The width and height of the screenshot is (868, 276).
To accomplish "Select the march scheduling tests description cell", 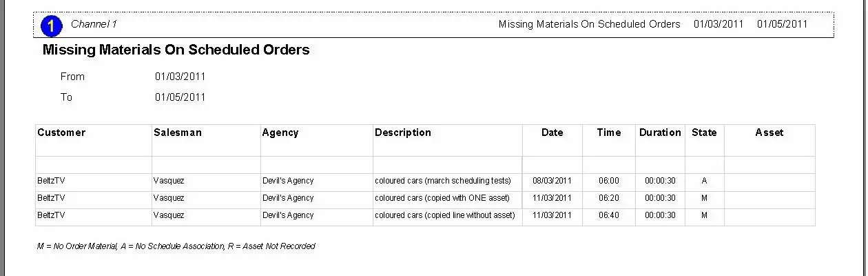I will tap(443, 181).
